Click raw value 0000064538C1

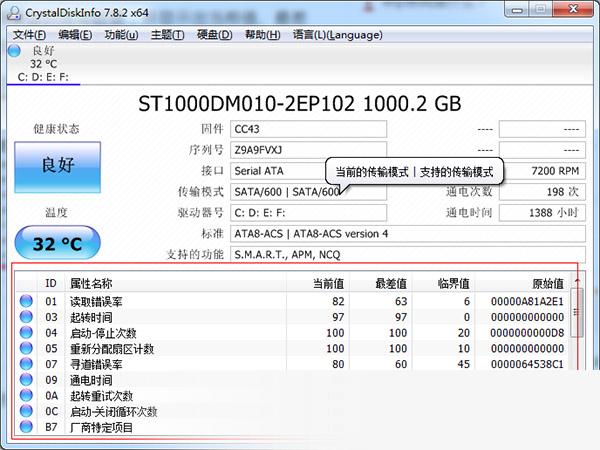[x=527, y=364]
